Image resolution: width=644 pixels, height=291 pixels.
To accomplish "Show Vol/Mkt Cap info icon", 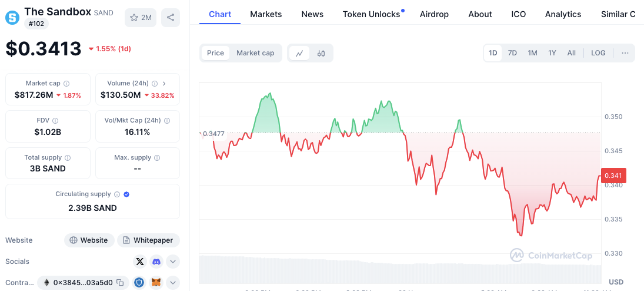I will (167, 121).
